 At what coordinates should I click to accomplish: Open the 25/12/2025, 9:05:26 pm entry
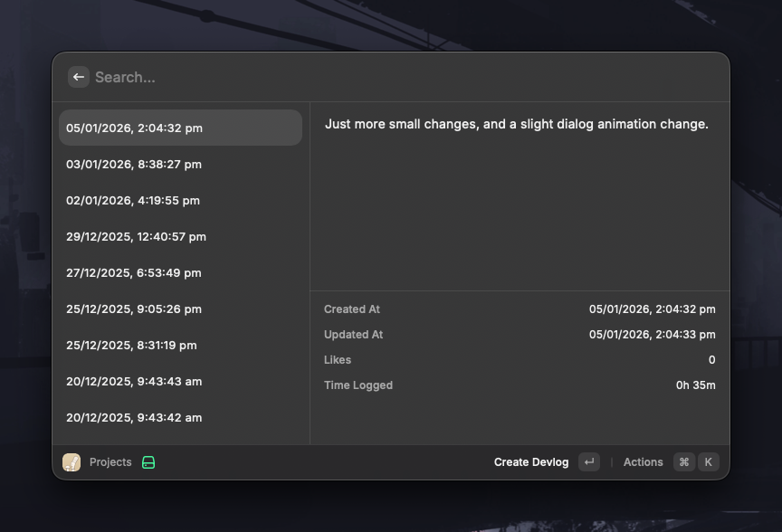[180, 309]
